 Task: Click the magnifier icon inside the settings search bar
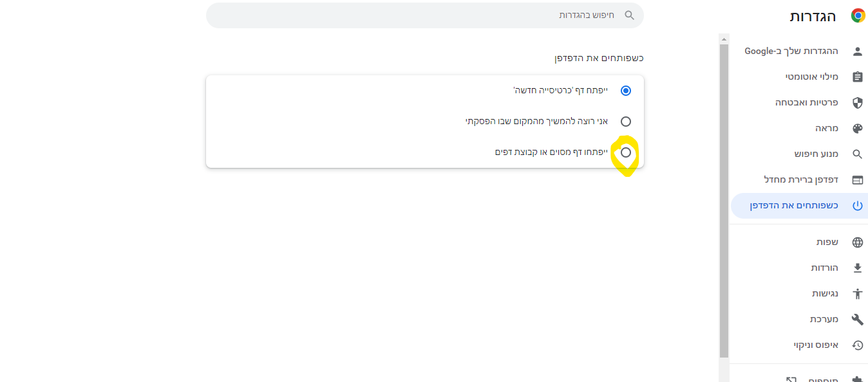tap(630, 15)
